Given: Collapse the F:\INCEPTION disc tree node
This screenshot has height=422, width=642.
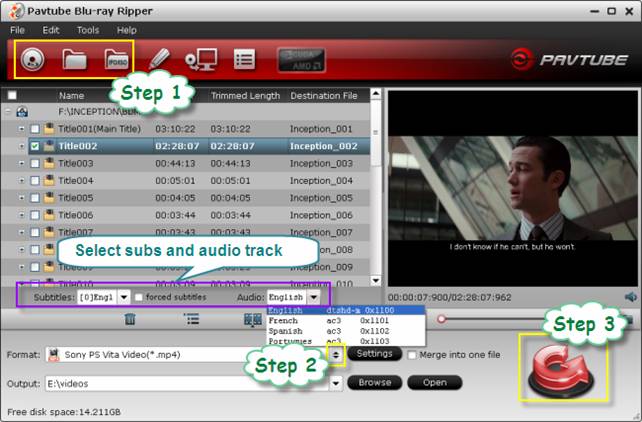Looking at the screenshot, I should (8, 111).
